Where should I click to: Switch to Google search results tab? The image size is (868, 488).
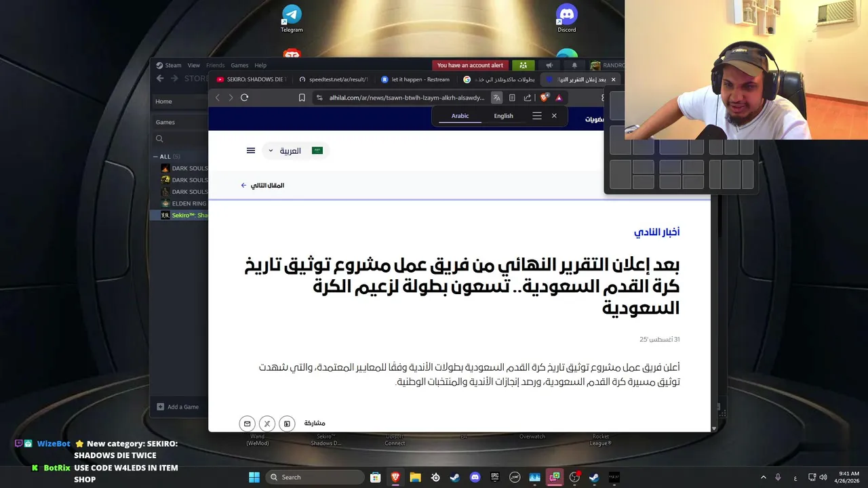(x=498, y=79)
